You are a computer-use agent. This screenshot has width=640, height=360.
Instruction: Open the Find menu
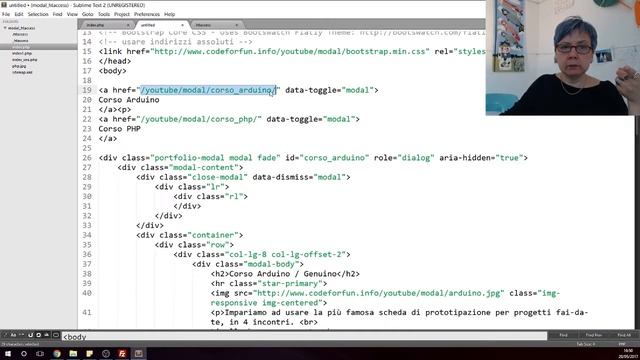pyautogui.click(x=57, y=14)
